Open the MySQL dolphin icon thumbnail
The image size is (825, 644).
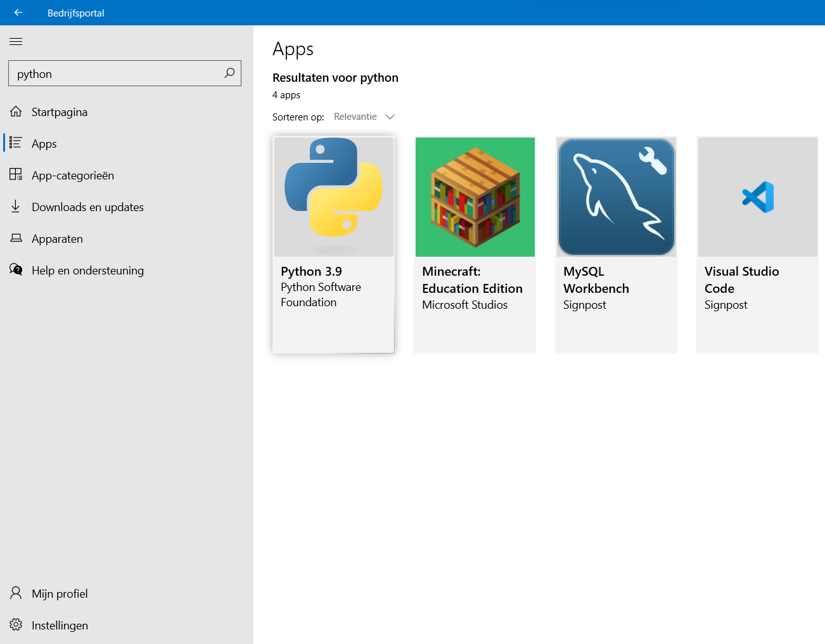(x=617, y=197)
